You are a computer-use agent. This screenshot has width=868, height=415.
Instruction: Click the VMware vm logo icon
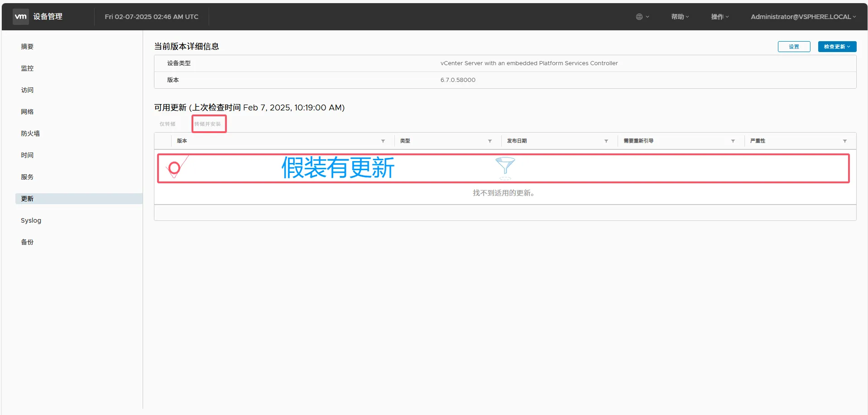[21, 16]
